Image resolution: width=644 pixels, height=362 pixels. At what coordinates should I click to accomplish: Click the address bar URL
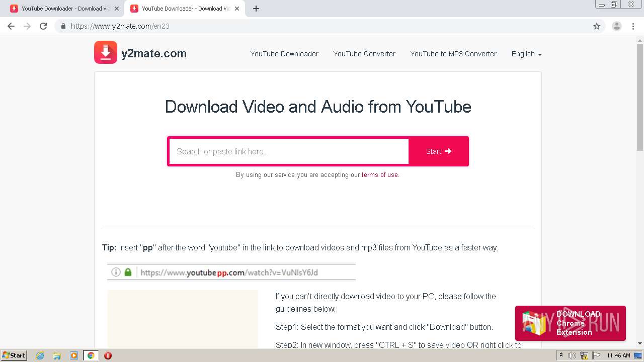tap(120, 26)
